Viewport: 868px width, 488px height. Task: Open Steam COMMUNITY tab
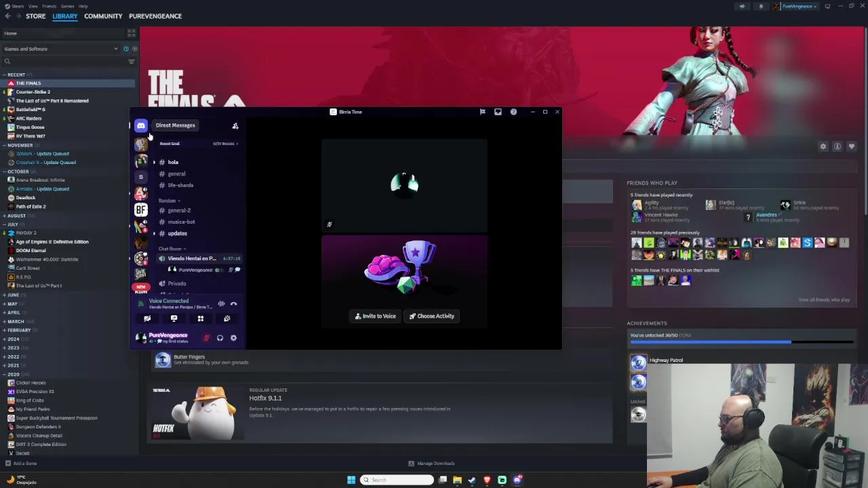point(103,16)
